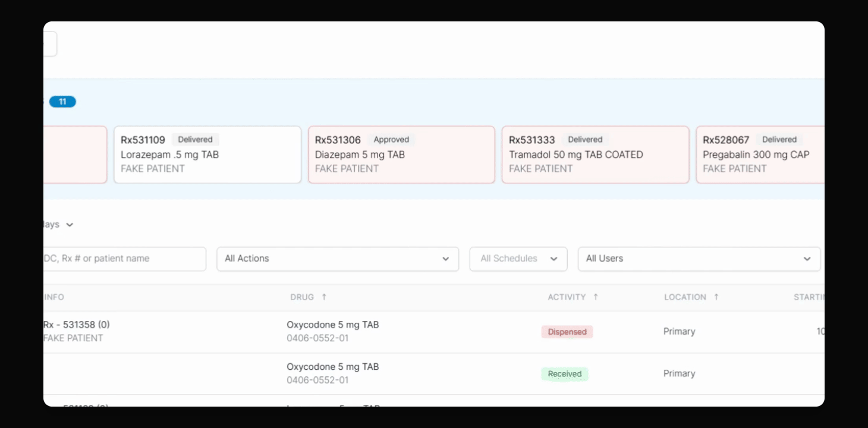Click FAKE PATIENT on the Tramadol card

[541, 169]
